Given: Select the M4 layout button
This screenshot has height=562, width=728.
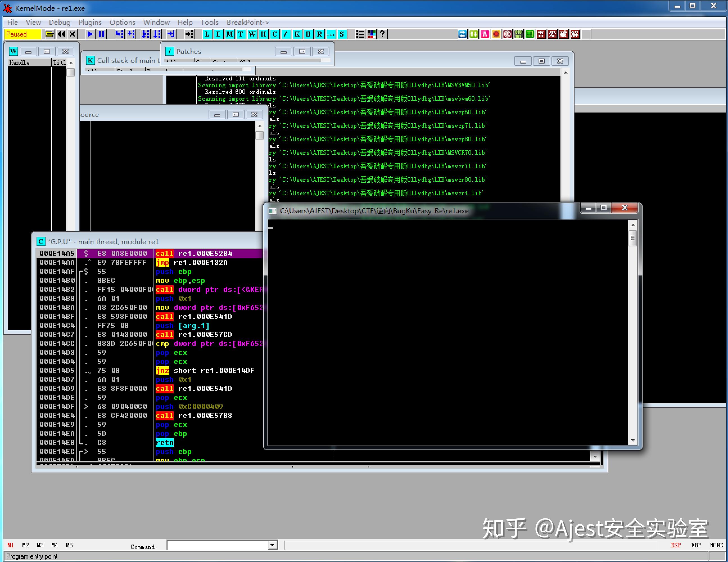Looking at the screenshot, I should coord(55,545).
